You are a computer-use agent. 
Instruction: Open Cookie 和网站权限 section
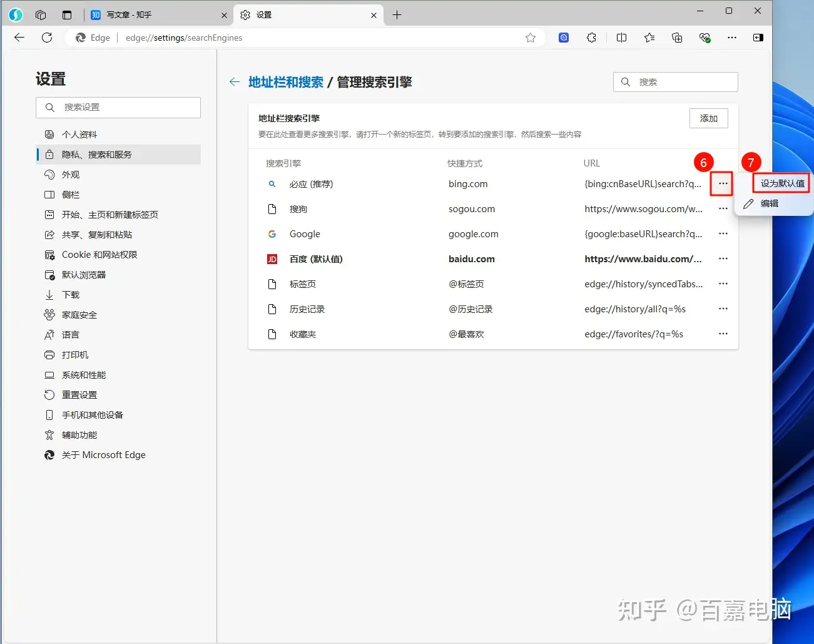(118, 255)
